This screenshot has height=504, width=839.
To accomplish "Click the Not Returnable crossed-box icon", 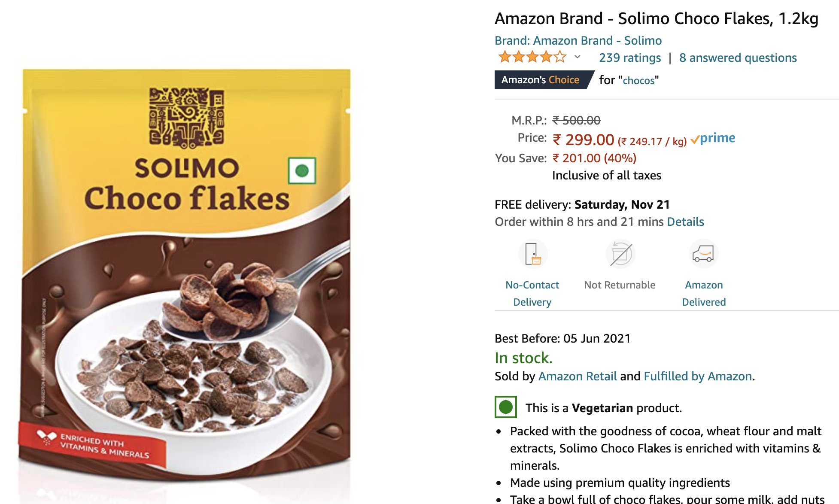I will click(x=620, y=254).
